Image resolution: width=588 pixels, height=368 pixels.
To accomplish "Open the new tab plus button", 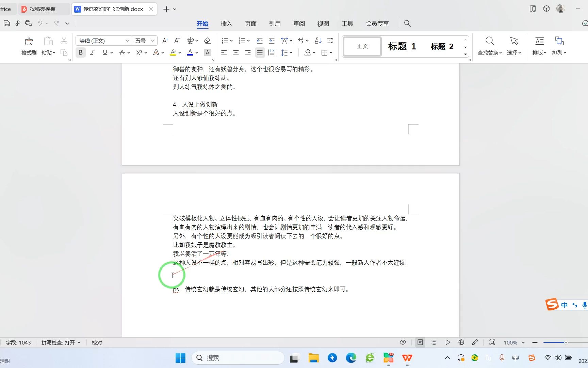I will pyautogui.click(x=166, y=9).
